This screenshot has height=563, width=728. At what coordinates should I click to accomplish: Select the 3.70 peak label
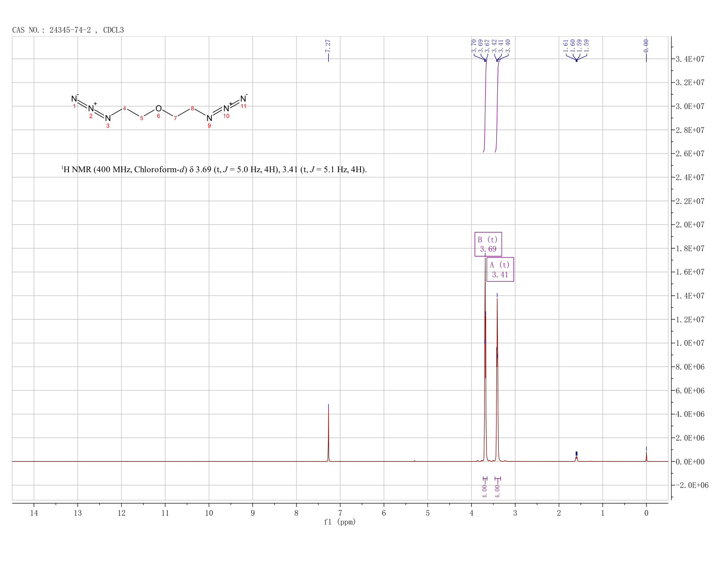[x=474, y=45]
